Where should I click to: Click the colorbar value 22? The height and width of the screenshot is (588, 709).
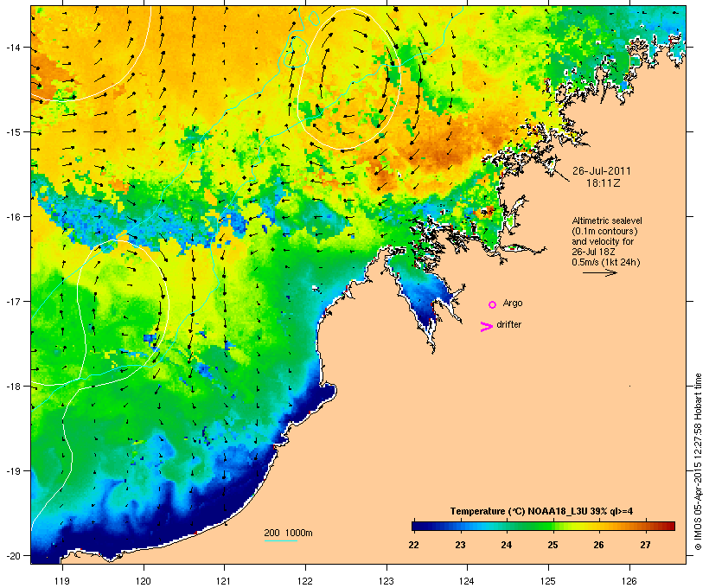coord(413,545)
